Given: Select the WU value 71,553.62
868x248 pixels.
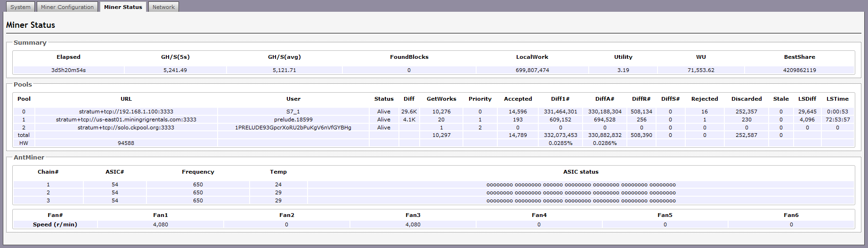Looking at the screenshot, I should [701, 70].
